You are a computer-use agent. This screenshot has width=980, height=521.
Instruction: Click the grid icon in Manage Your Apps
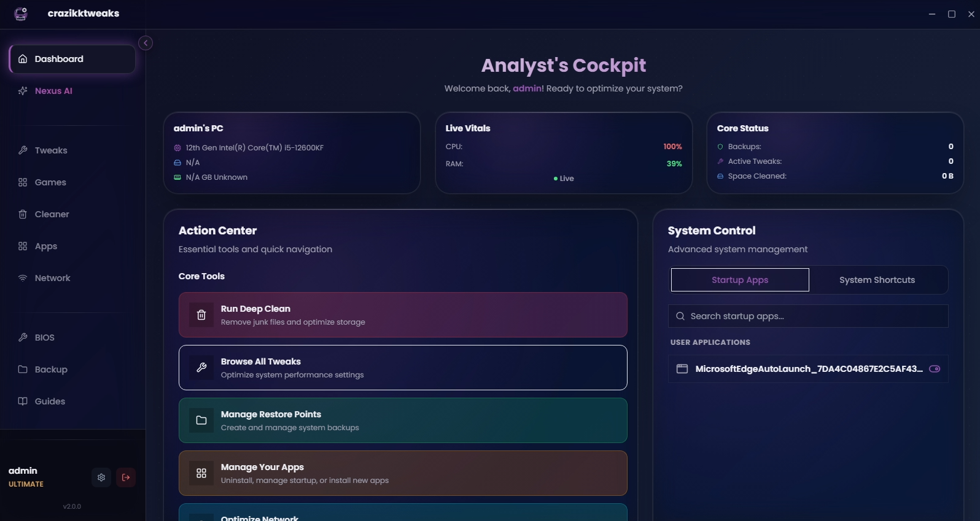click(x=201, y=473)
